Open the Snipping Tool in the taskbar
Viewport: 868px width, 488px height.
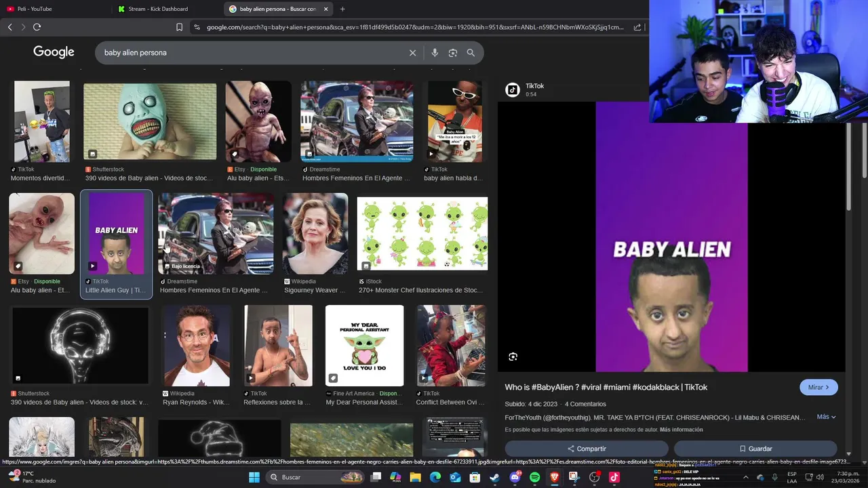click(x=574, y=477)
